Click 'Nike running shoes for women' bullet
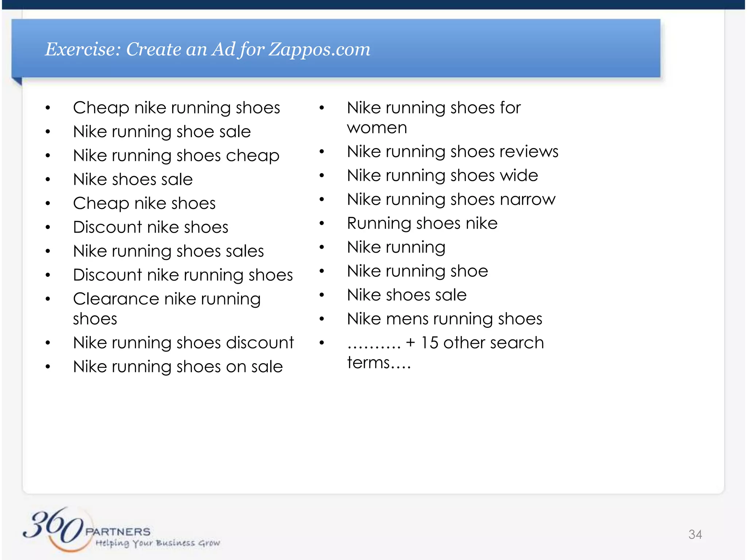747x560 pixels. (x=434, y=117)
